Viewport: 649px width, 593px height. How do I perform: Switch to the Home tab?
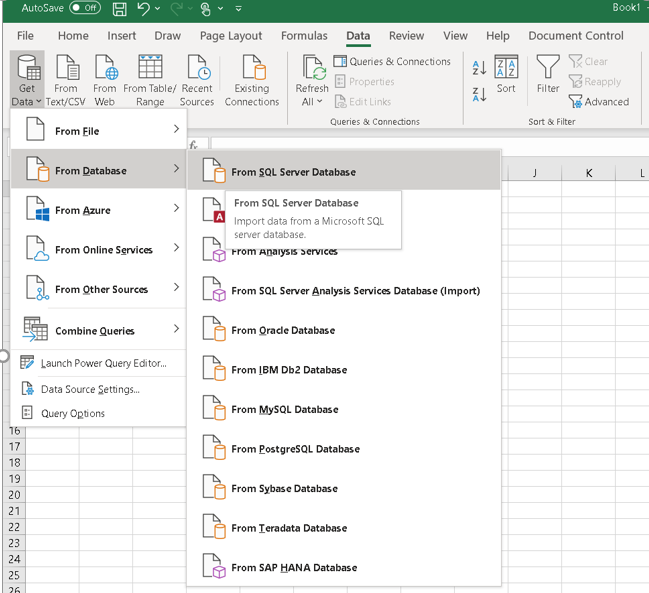(73, 36)
